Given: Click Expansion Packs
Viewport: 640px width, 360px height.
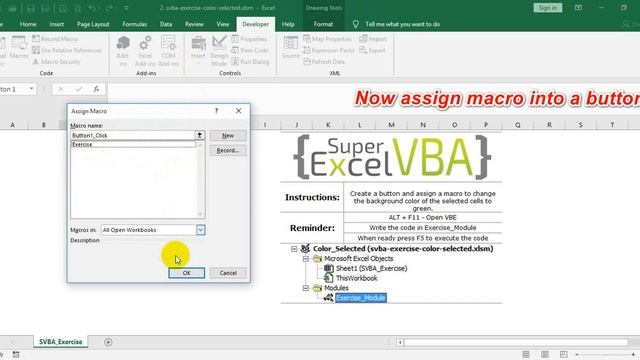Looking at the screenshot, I should click(329, 50).
